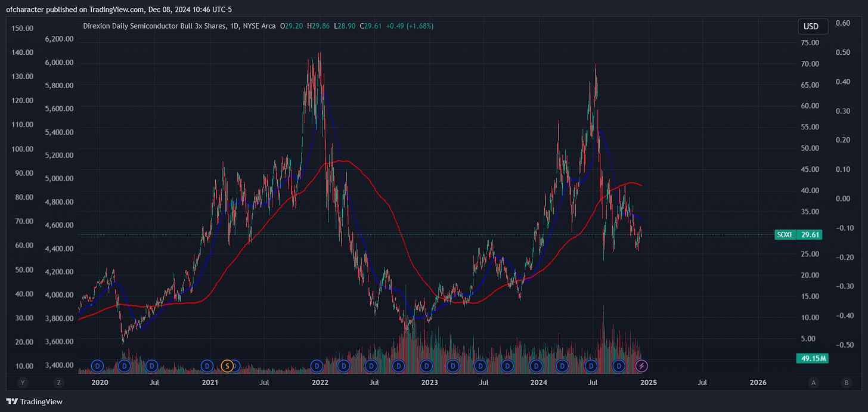Click the dividend marker above Jul 2024
Viewport: 868px width, 412px height.
point(591,365)
